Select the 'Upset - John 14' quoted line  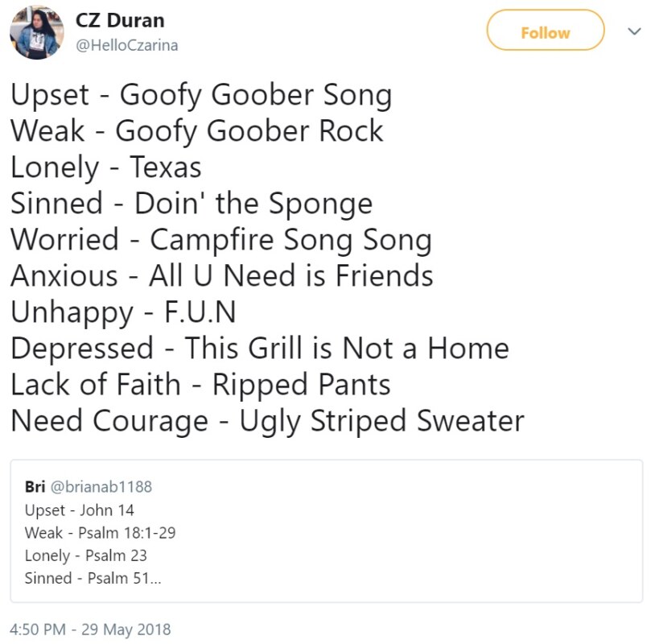click(80, 510)
